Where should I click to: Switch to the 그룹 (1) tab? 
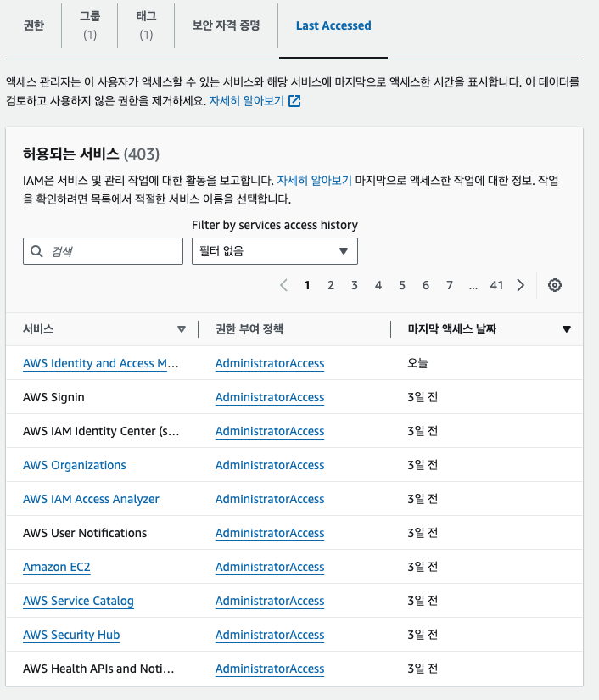tap(90, 25)
